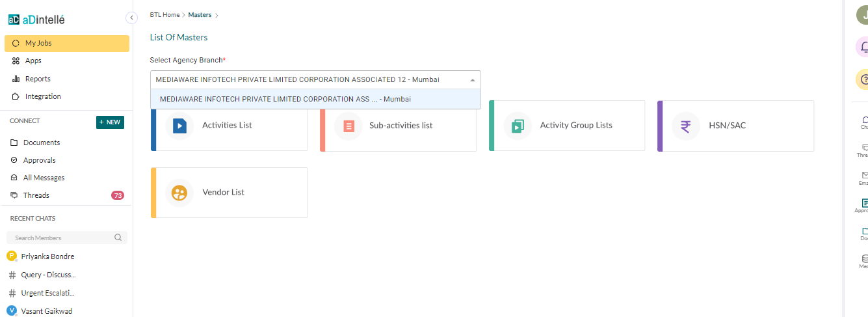The height and width of the screenshot is (317, 868).
Task: Click the search magnifier in Search Members
Action: click(118, 238)
